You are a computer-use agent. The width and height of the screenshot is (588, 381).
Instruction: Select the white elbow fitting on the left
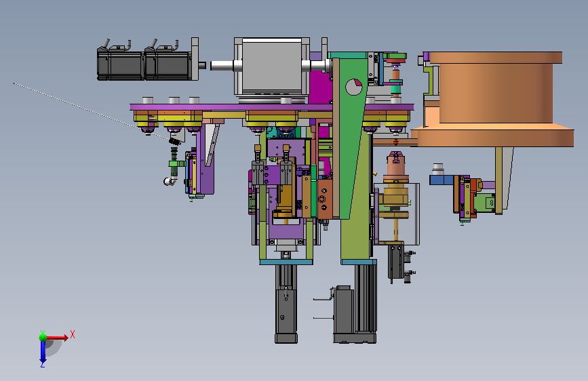[170, 182]
